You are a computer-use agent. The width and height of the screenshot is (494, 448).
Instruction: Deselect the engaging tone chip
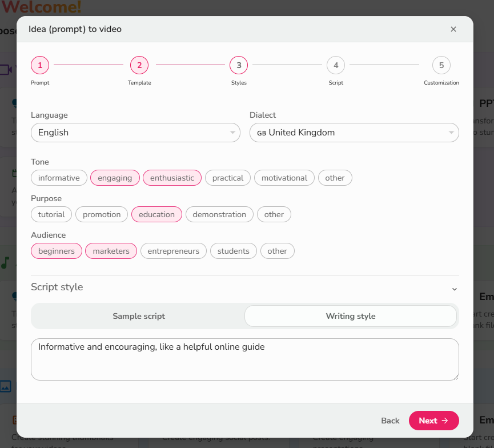tap(115, 178)
